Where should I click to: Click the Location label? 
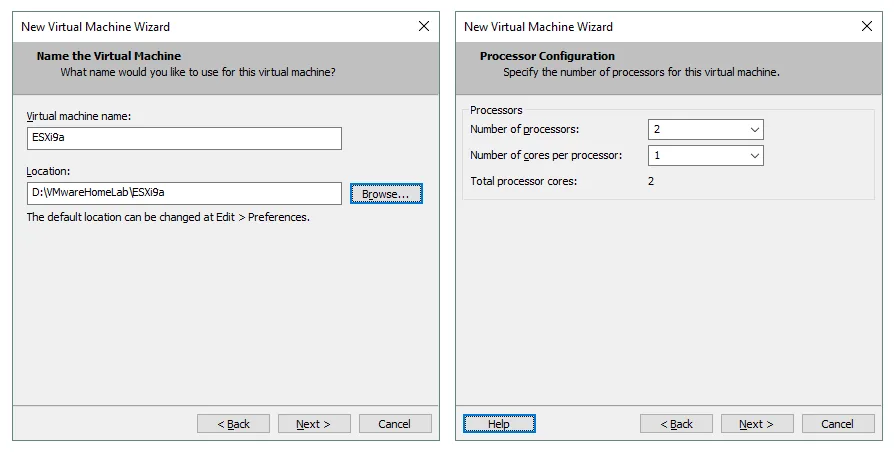pyautogui.click(x=48, y=171)
